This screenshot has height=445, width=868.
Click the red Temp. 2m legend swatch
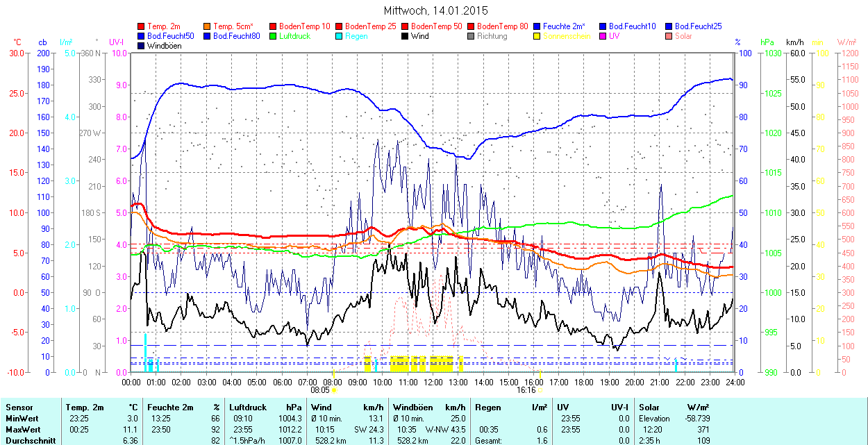click(x=142, y=26)
